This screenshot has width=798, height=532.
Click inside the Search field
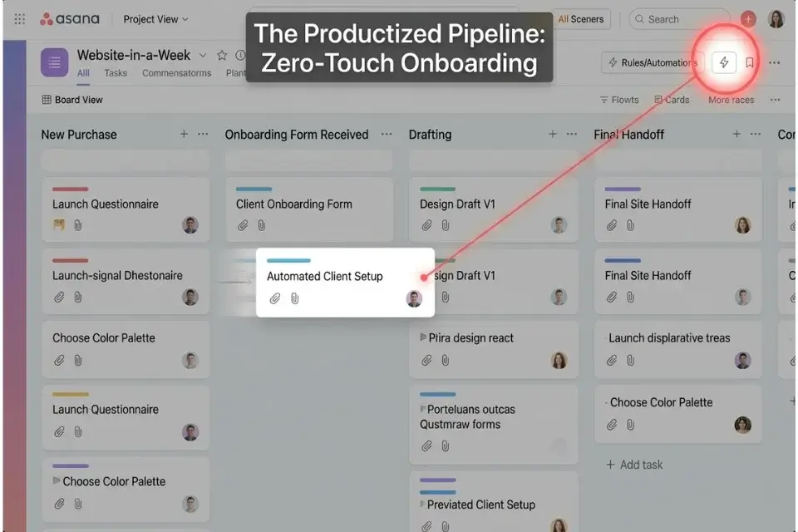pyautogui.click(x=682, y=18)
